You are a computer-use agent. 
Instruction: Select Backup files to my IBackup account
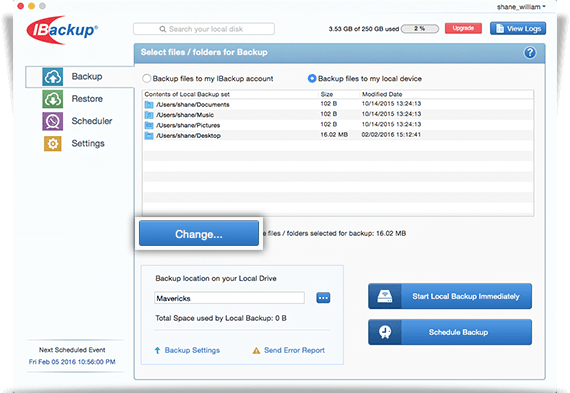pos(146,79)
